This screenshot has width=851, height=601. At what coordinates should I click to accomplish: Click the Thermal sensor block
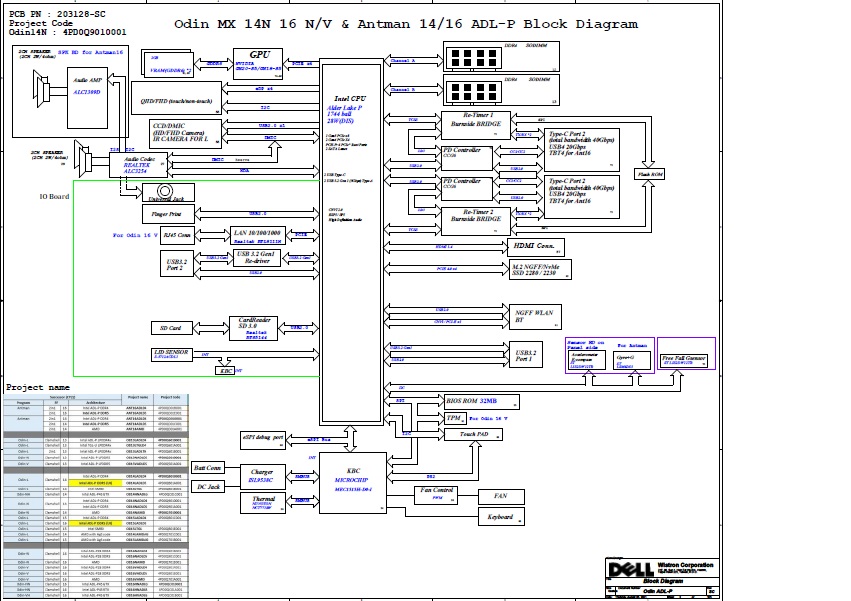pos(263,503)
